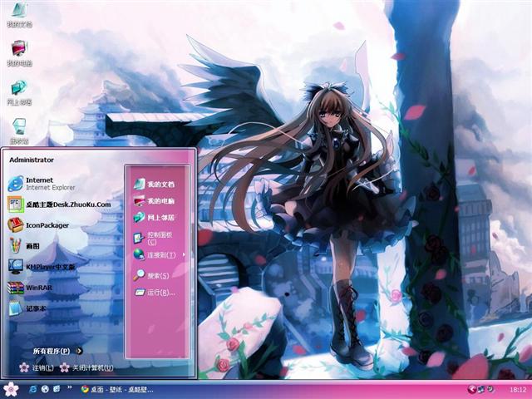The height and width of the screenshot is (399, 532).
Task: Open 网上邻居 desktop icon
Action: [18, 90]
